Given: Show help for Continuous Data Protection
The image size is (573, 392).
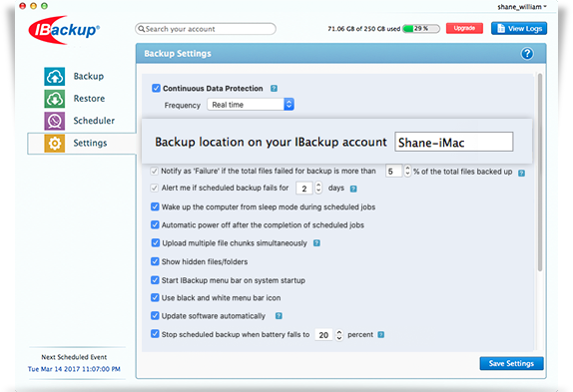Looking at the screenshot, I should coord(274,89).
